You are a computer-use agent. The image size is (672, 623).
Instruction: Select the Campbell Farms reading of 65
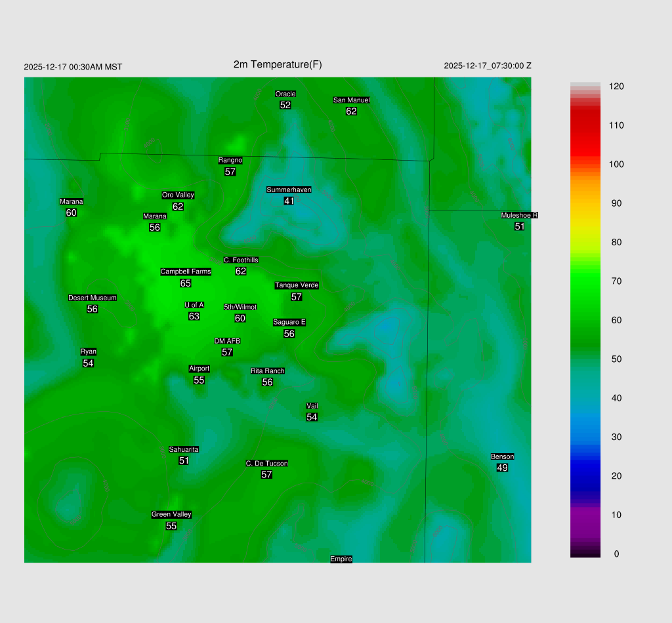click(x=186, y=283)
